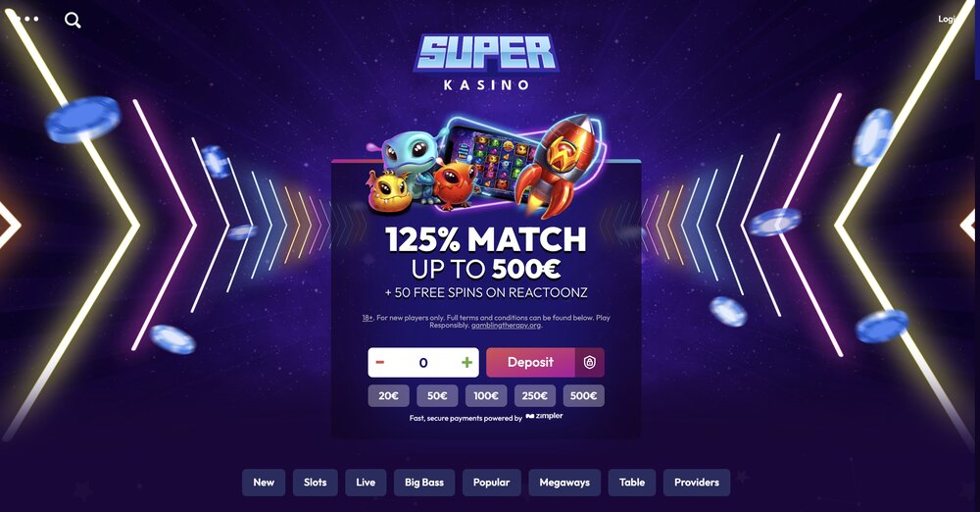Select the 50€ quick amount

click(437, 395)
